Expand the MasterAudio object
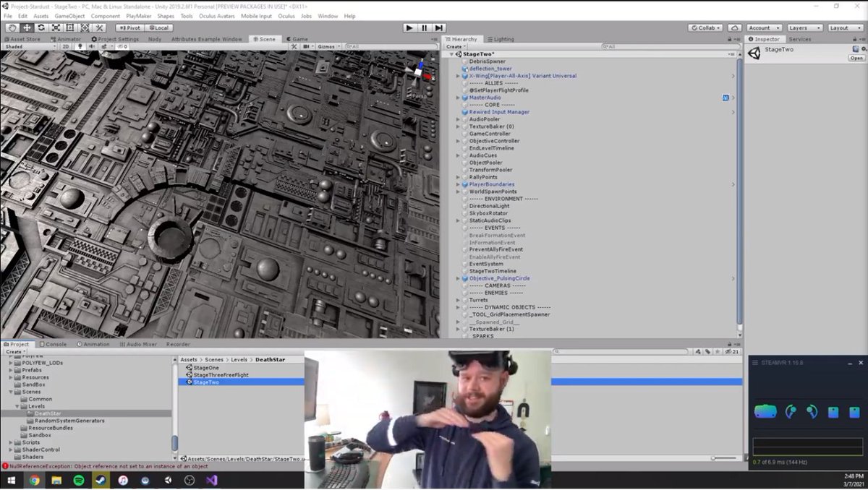The width and height of the screenshot is (868, 490). tap(458, 98)
